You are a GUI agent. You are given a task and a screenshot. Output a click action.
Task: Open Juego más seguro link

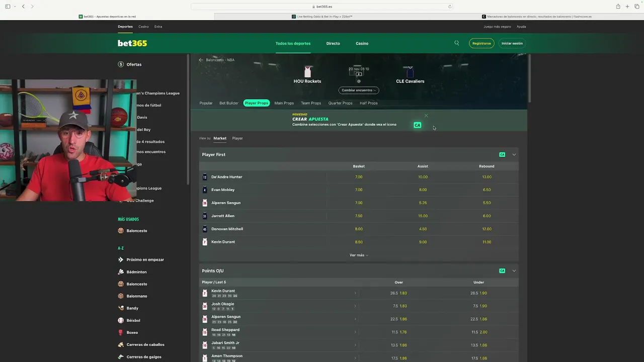[497, 27]
